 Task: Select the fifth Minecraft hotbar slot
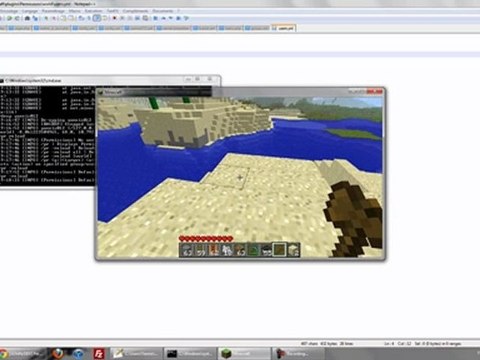(x=240, y=250)
